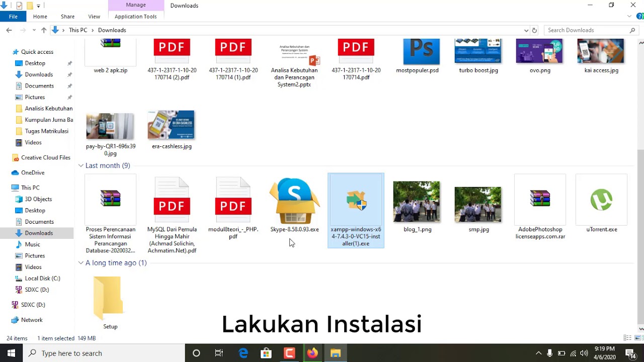Viewport: 644px width, 362px height.
Task: Open Network in the navigation pane
Action: point(32,320)
